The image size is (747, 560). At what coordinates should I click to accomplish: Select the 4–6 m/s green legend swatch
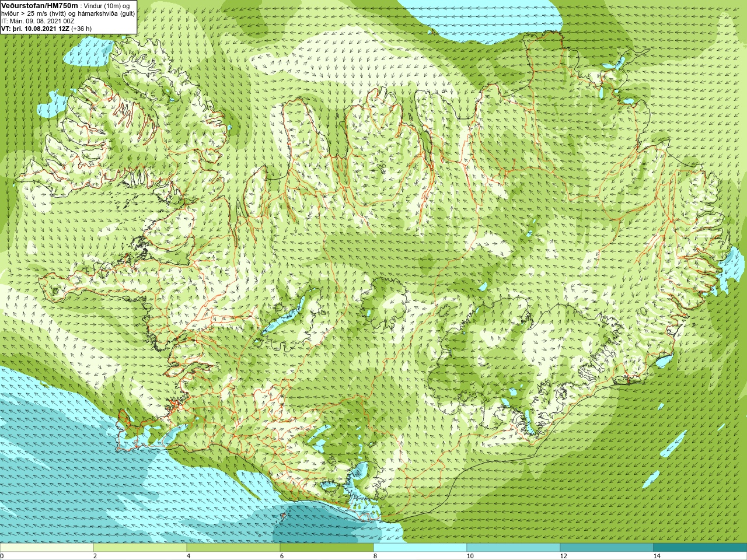[x=233, y=548]
